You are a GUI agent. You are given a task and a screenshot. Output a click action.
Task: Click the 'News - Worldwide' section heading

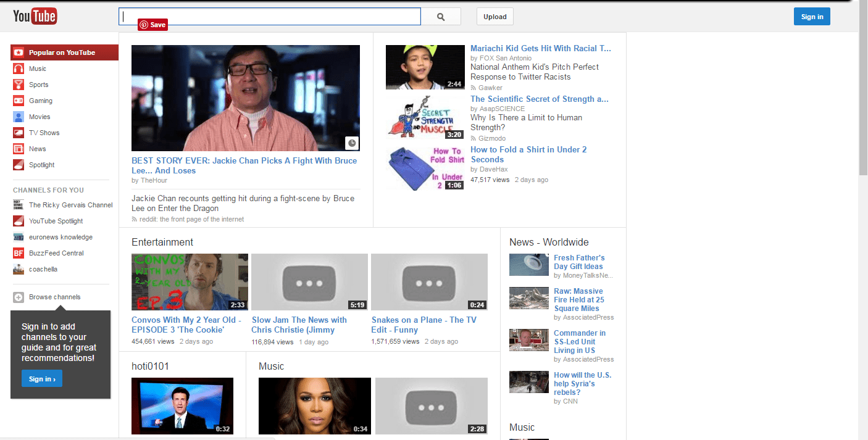(549, 242)
